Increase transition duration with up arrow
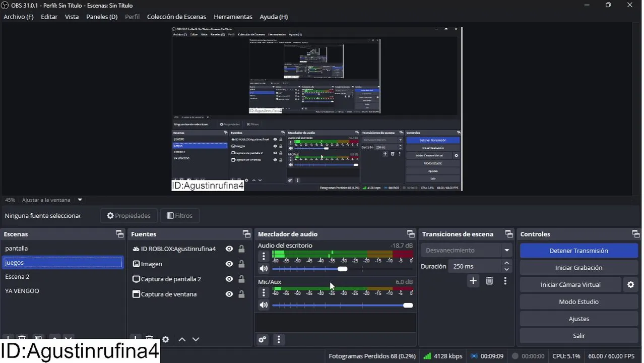 507,263
